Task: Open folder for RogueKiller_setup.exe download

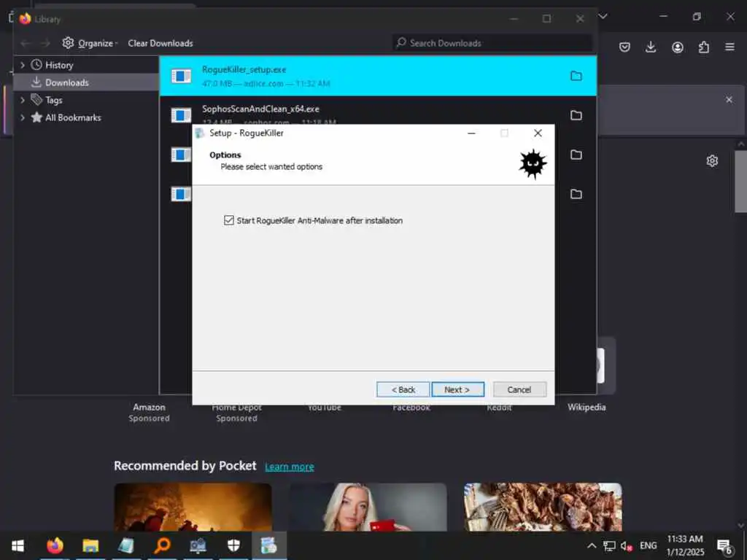Action: [576, 76]
